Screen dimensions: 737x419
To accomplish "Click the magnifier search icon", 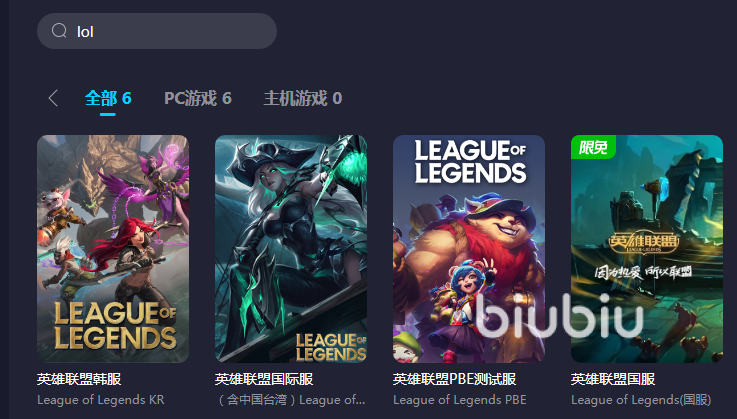I will tap(59, 31).
